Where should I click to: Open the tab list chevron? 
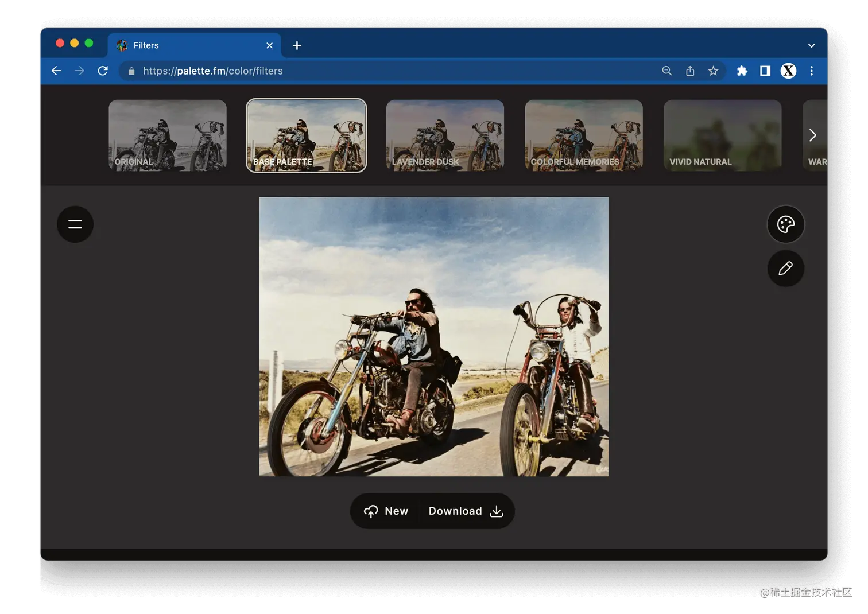tap(811, 45)
